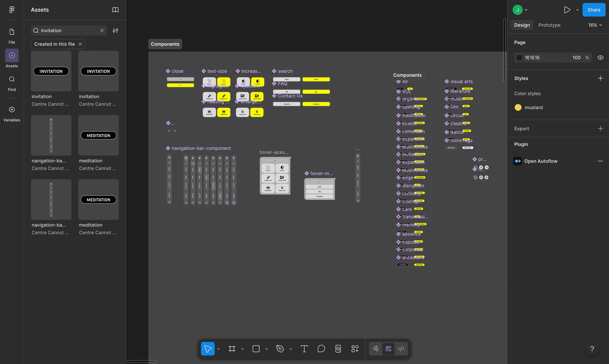Screen dimensions: 609x364
Task: Present the prototype with play button
Action: (567, 10)
